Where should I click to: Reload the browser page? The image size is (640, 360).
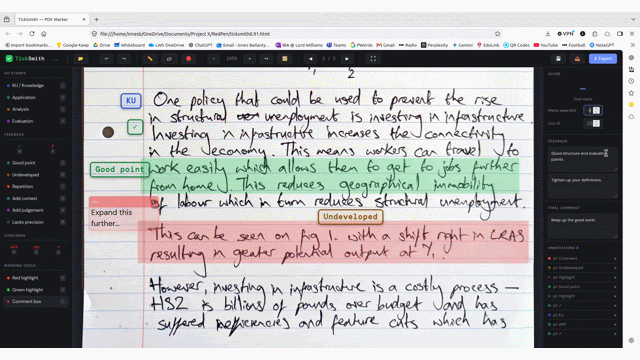point(32,34)
